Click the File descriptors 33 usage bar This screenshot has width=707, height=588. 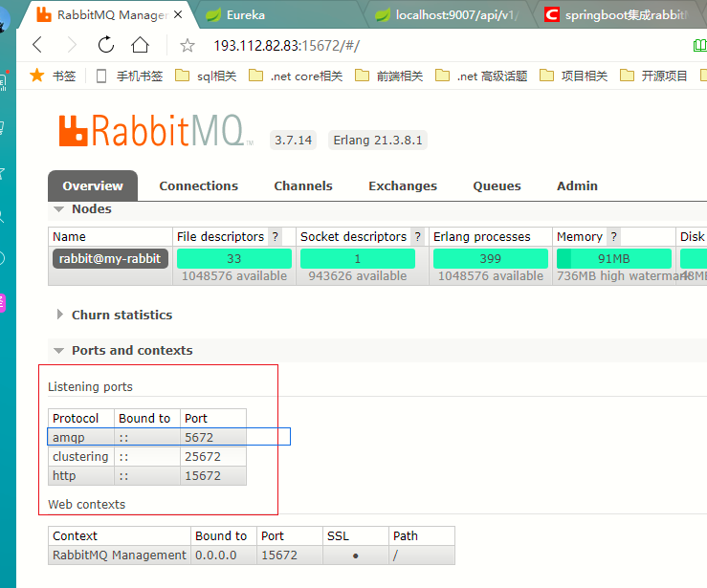click(x=234, y=259)
